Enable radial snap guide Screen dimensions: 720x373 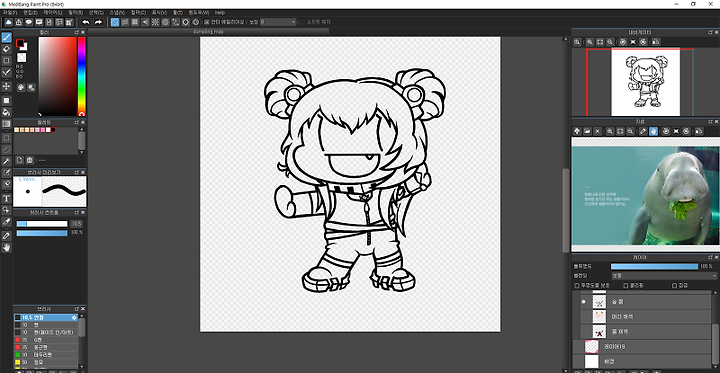(155, 22)
